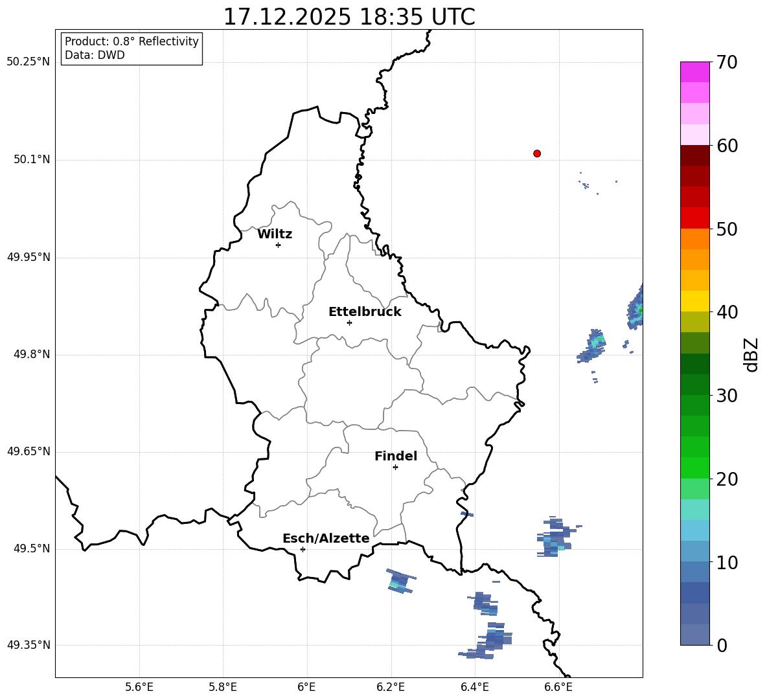767x700 pixels.
Task: Click the Esch/Alzette label
Action: pos(326,539)
